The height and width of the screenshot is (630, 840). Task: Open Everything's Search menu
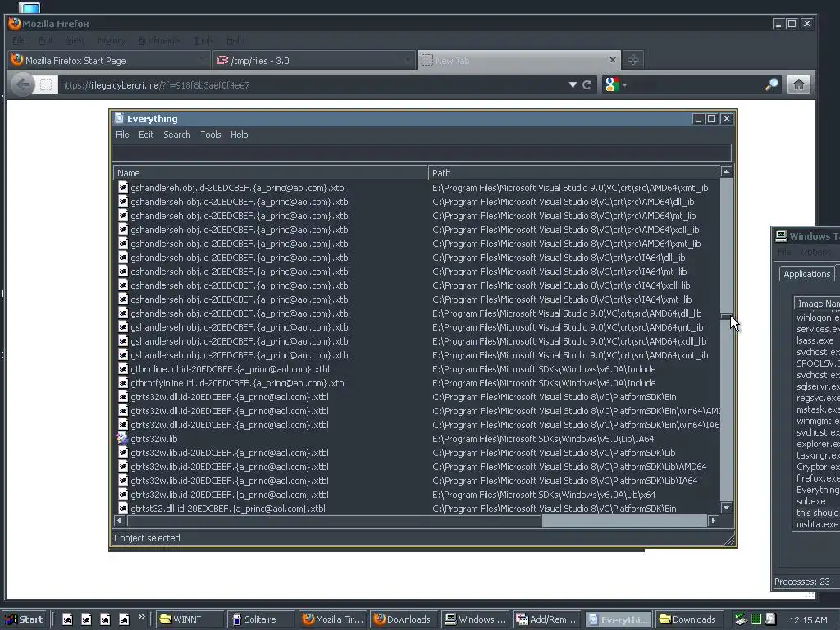pyautogui.click(x=177, y=135)
